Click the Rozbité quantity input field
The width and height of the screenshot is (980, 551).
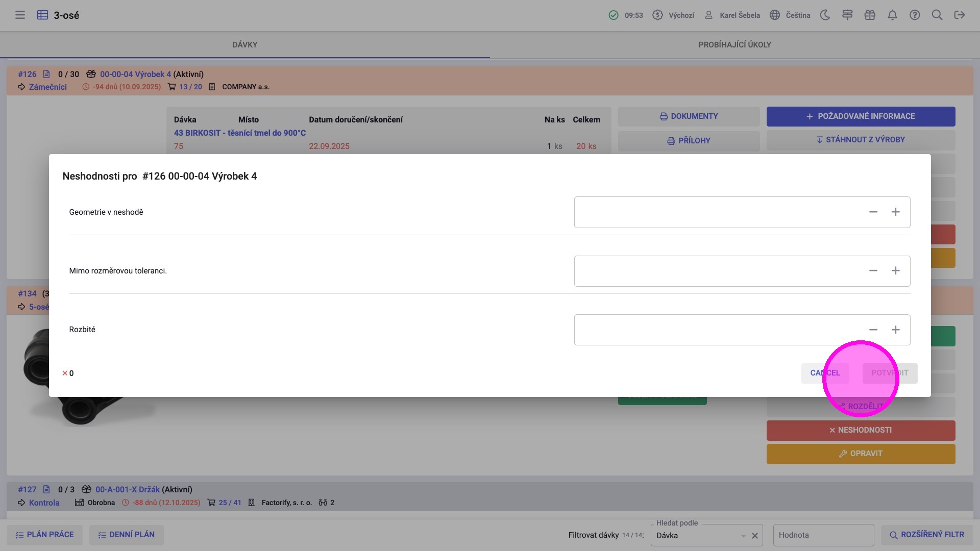click(715, 330)
